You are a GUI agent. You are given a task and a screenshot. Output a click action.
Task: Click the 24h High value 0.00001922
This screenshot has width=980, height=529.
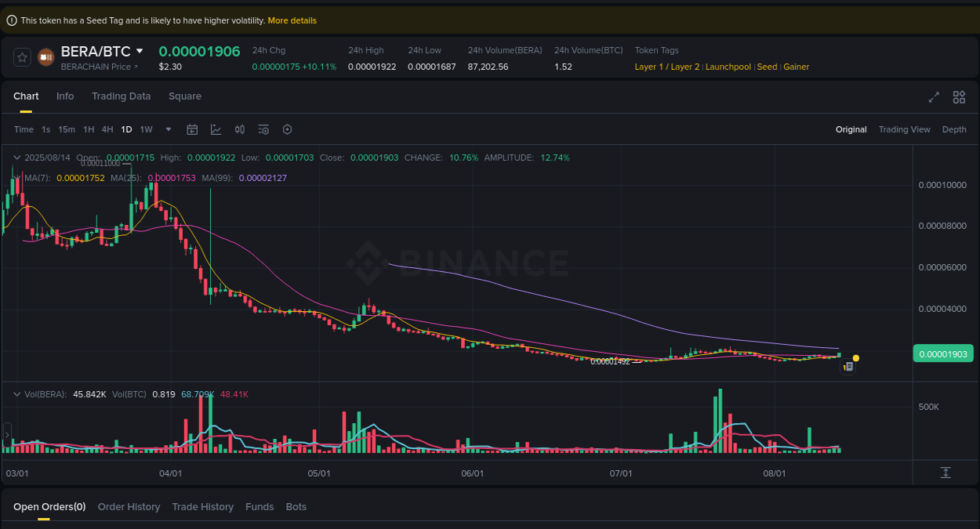(372, 67)
